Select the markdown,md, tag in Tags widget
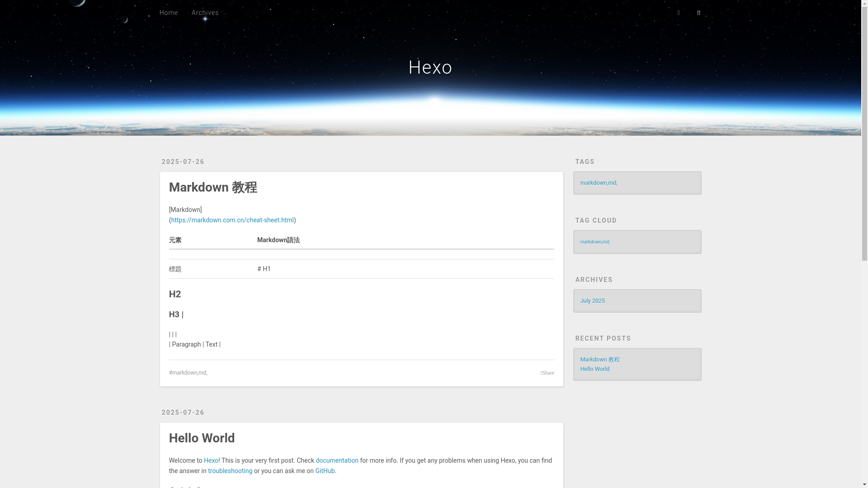Image resolution: width=868 pixels, height=488 pixels. tap(599, 183)
